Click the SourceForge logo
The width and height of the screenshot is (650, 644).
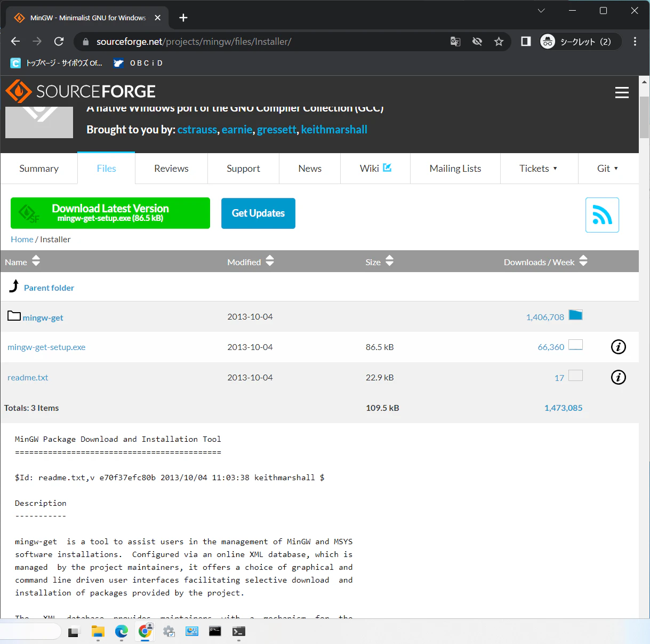(81, 92)
